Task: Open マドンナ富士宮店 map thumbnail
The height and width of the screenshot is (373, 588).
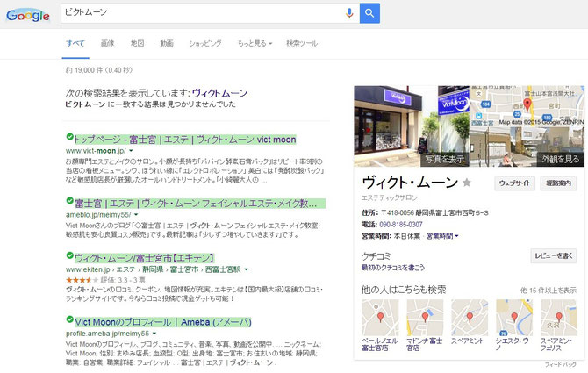Action: [x=425, y=318]
